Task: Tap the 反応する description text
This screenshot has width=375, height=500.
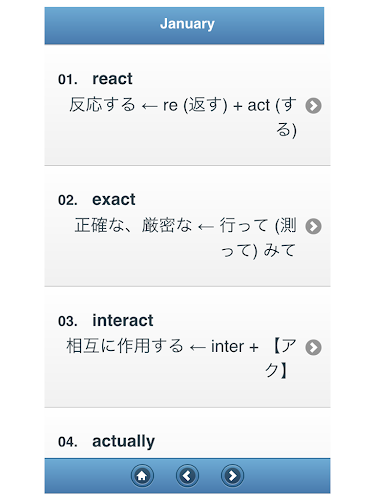Action: coord(102,105)
